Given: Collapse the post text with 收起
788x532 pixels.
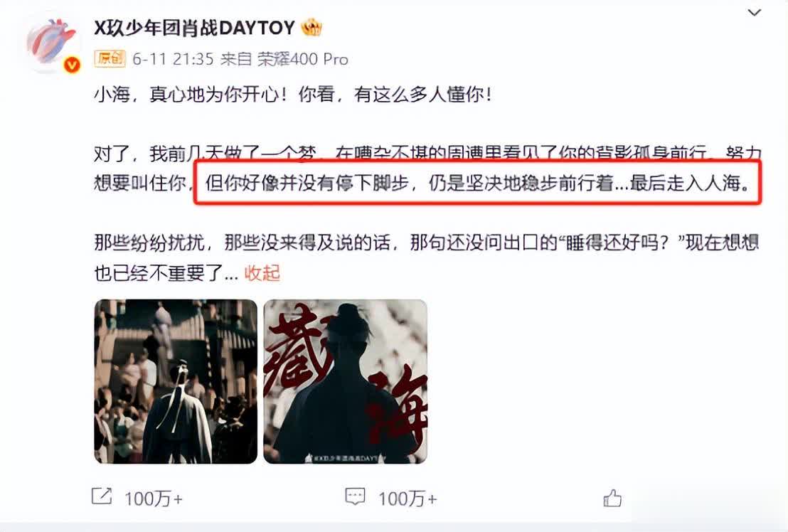Looking at the screenshot, I should pos(262,273).
